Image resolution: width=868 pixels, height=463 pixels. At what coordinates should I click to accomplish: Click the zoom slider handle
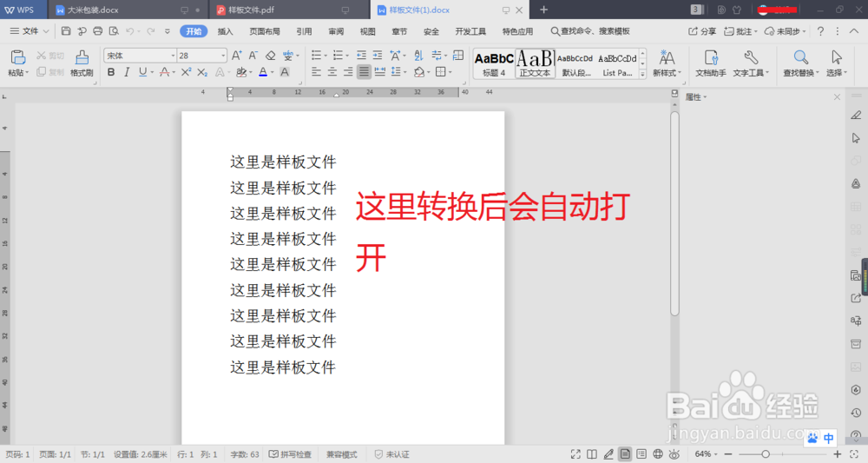pos(766,454)
